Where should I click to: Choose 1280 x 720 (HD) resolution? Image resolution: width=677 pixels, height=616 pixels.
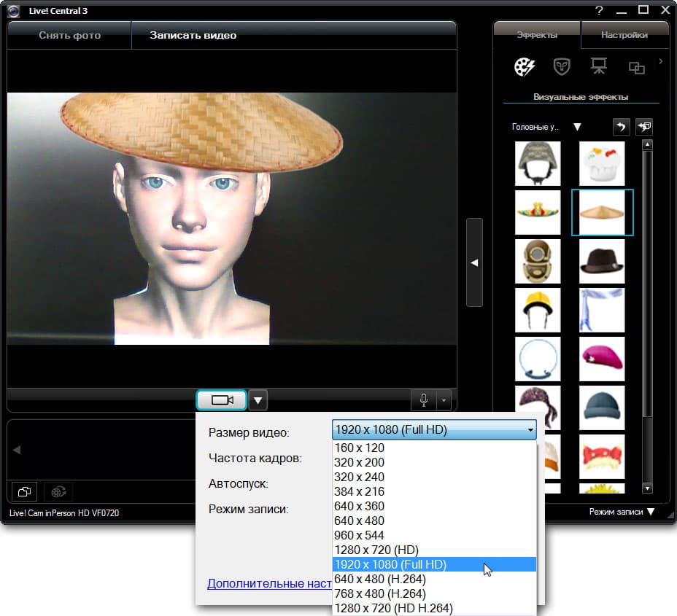(x=376, y=550)
